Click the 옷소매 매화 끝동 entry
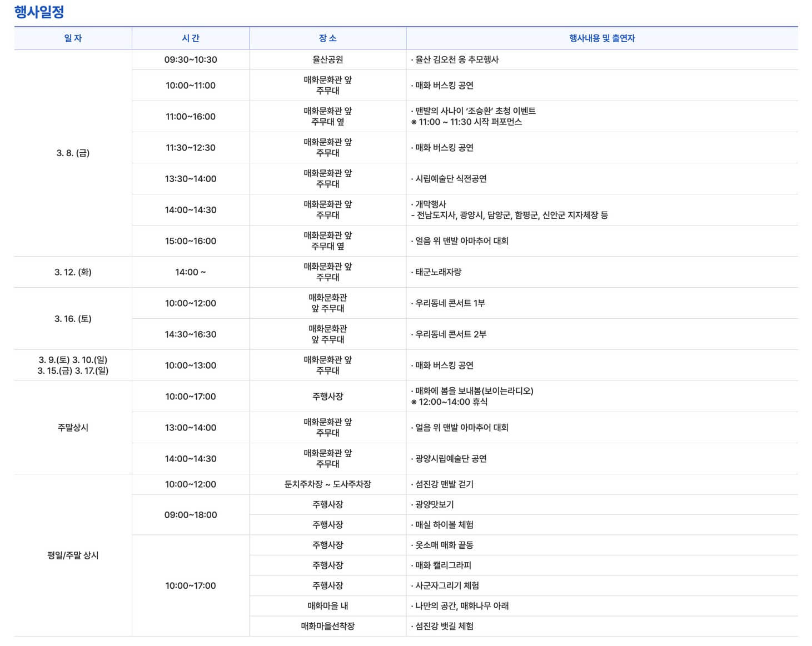The height and width of the screenshot is (646, 812). [442, 545]
